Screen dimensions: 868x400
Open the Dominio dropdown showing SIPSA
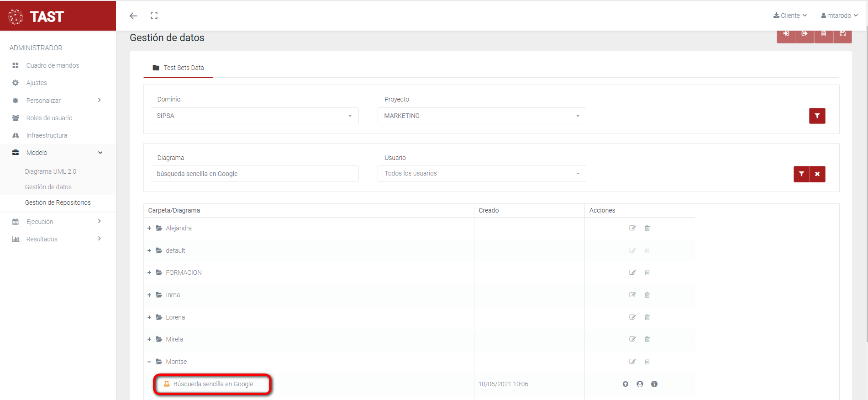(254, 116)
